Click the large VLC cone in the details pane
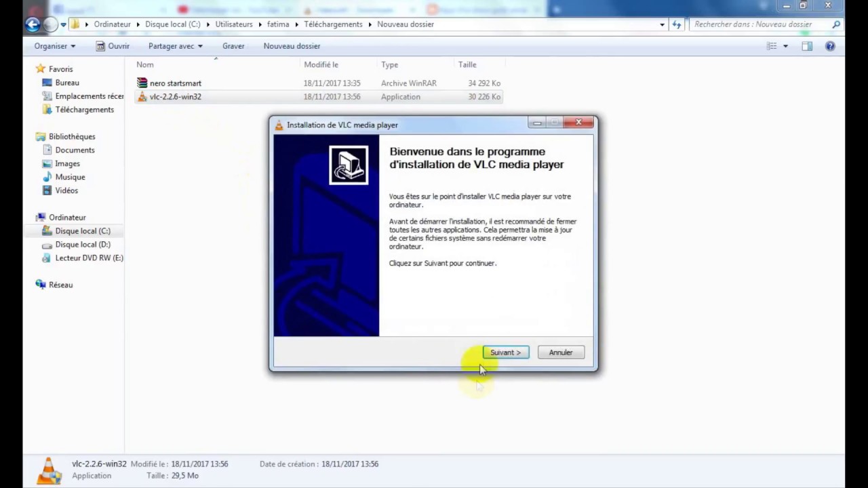 49,471
